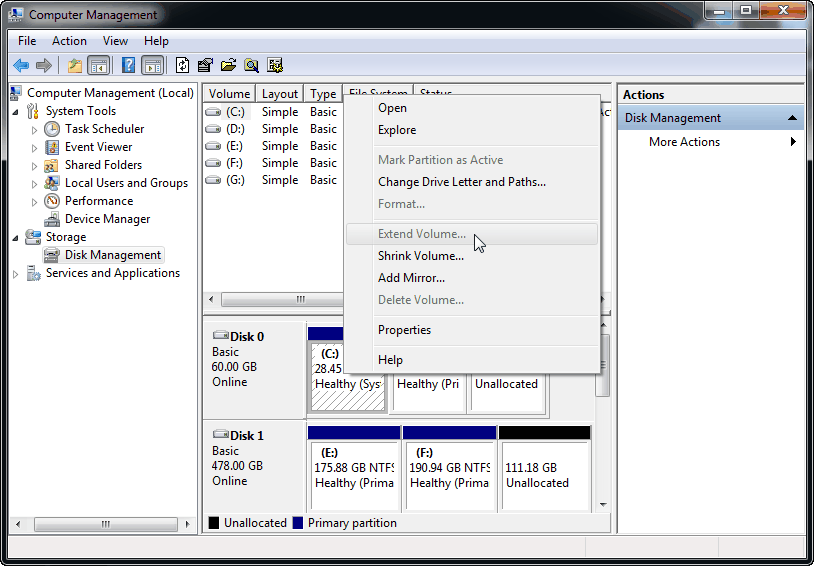The image size is (814, 566).
Task: Click the magnifier search toolbar icon
Action: [x=252, y=65]
